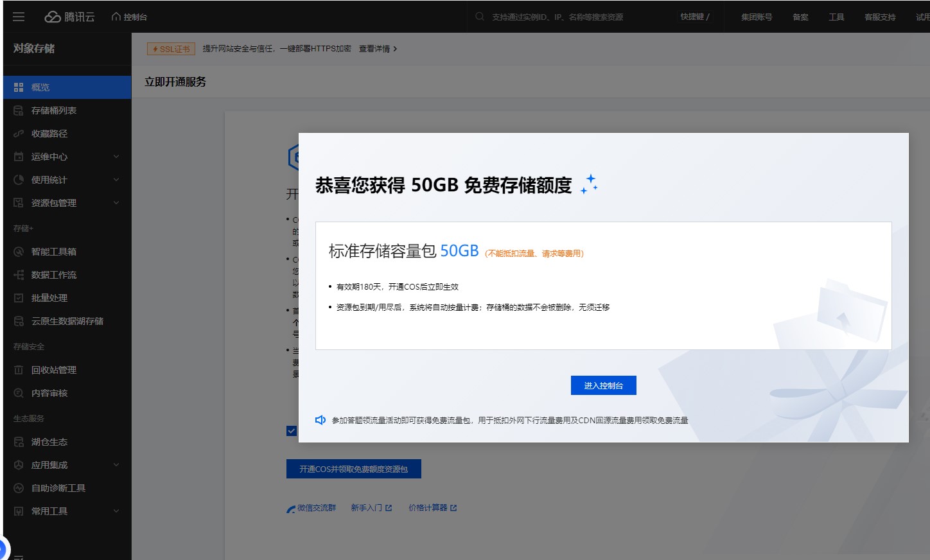
Task: Click the 收藏路径 link icon
Action: click(19, 134)
